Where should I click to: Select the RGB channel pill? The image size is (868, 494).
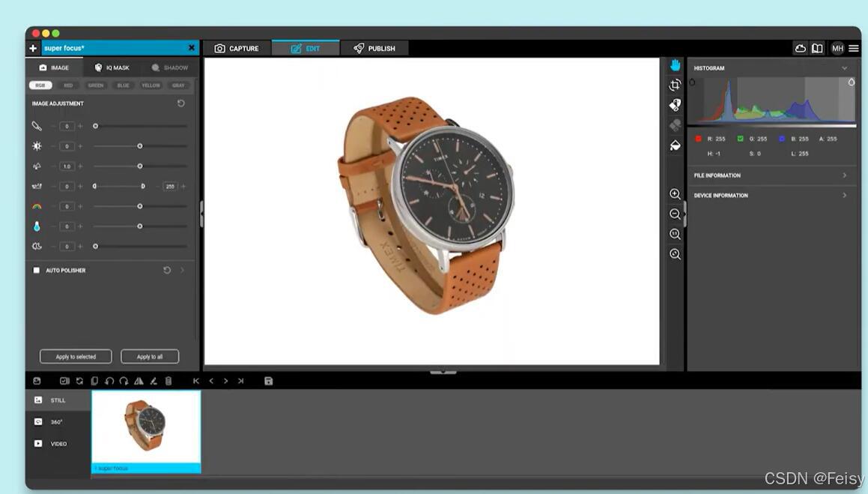pos(40,85)
